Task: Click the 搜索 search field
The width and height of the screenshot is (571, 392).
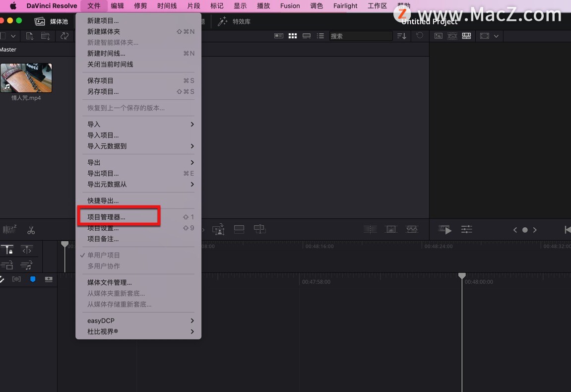Action: click(x=361, y=36)
